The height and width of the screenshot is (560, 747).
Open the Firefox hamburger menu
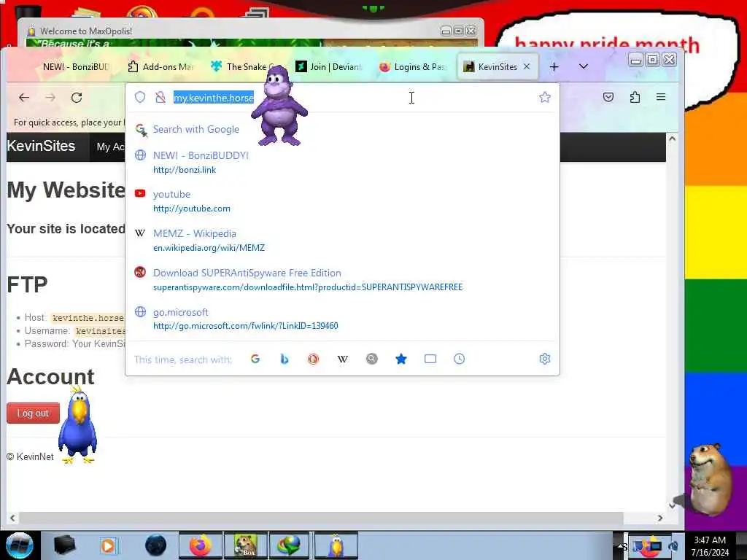(x=661, y=97)
